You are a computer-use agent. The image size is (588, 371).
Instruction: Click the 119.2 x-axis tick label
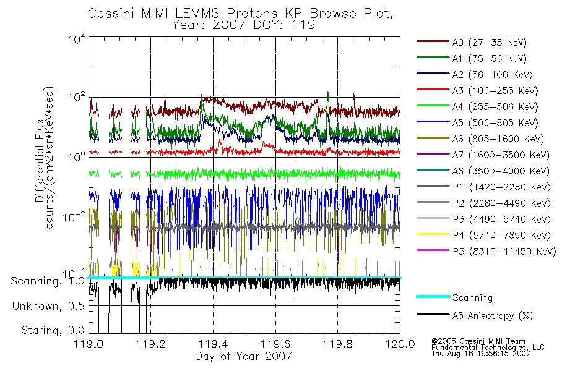[x=151, y=344]
